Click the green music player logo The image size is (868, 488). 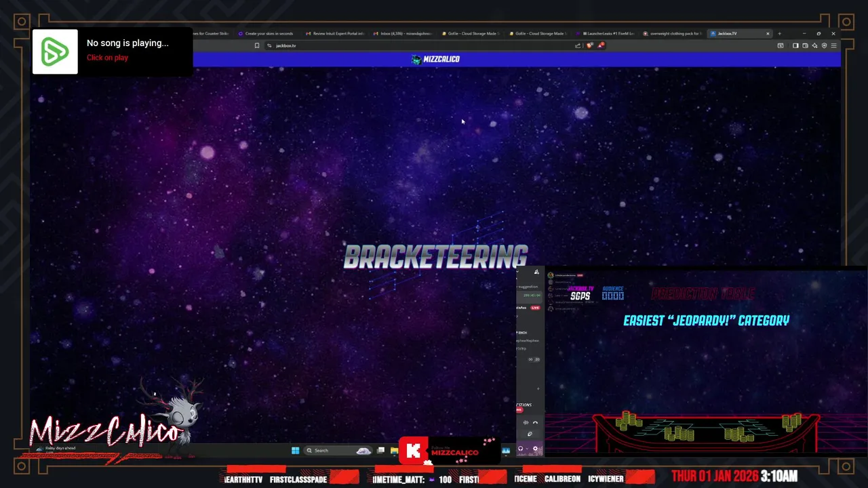tap(55, 52)
